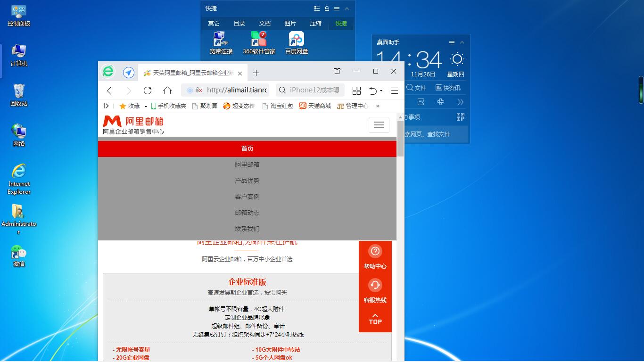Open the menu icon in 快捷 panel header
This screenshot has height=362, width=644.
(337, 8)
